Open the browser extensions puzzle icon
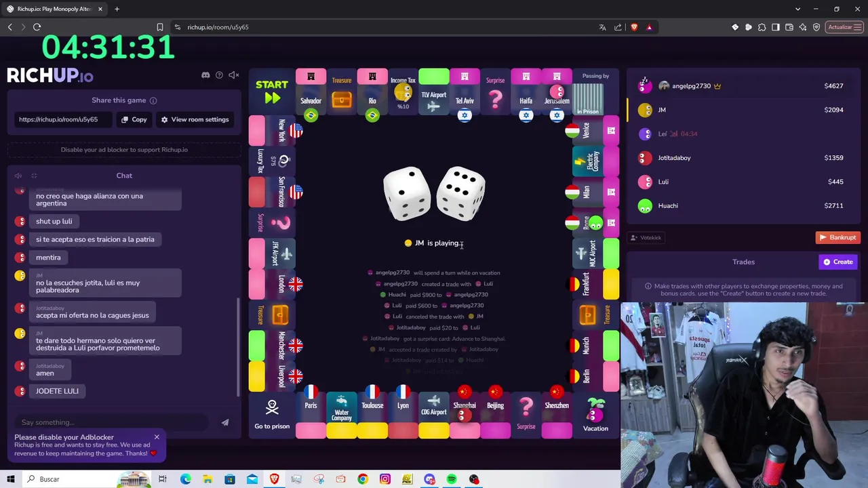 coord(762,27)
